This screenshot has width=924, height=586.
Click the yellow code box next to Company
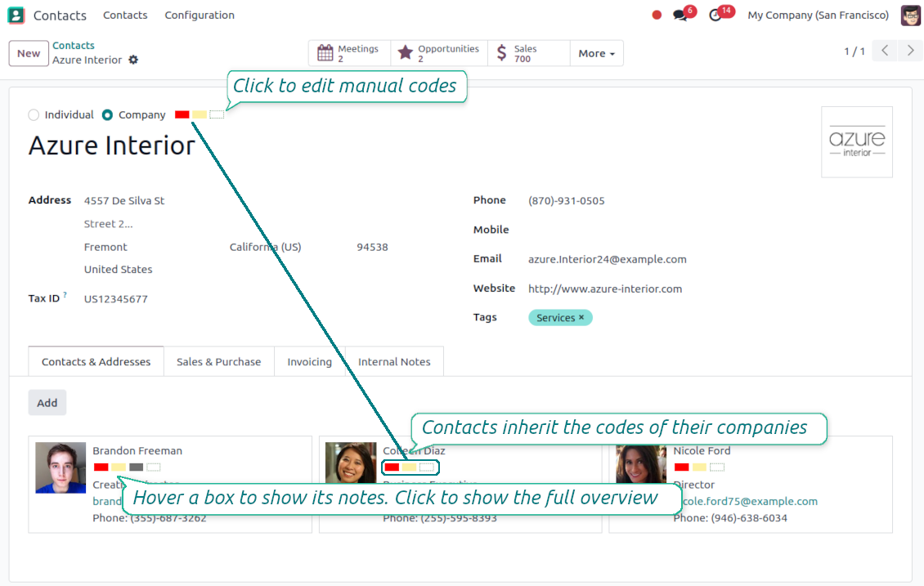click(x=200, y=114)
